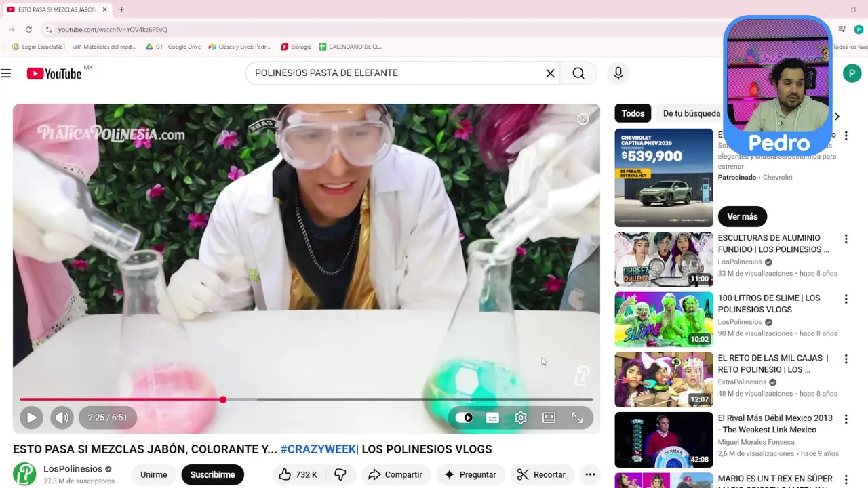
Task: Enter fullscreen mode
Action: (x=577, y=418)
